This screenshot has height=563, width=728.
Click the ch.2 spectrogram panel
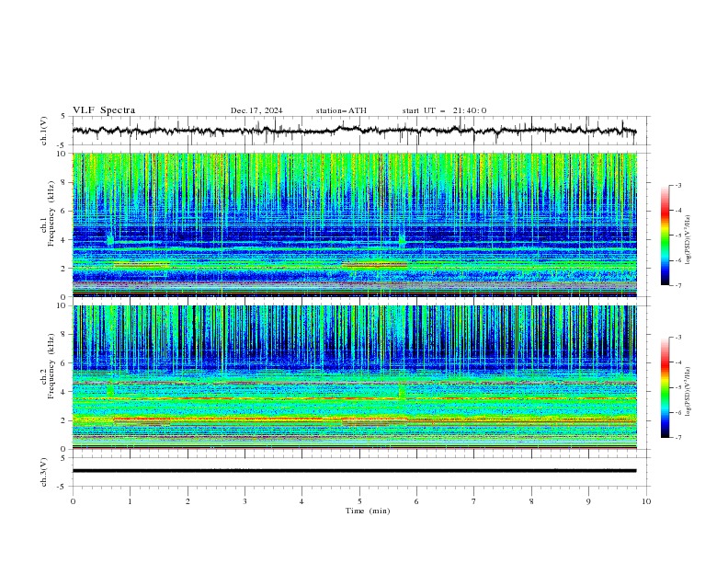(354, 377)
